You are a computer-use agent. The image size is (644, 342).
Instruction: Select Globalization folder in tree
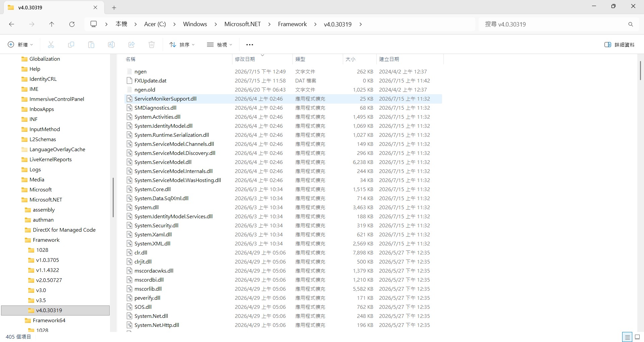click(x=45, y=59)
